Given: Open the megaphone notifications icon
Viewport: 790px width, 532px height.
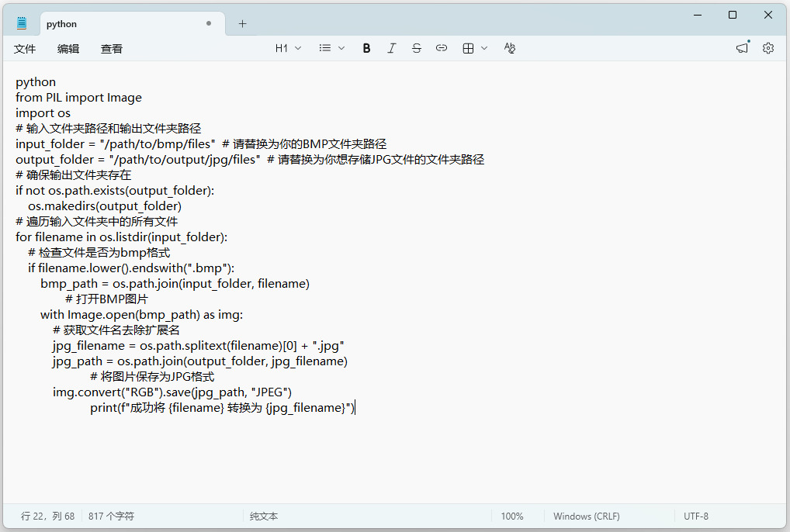Looking at the screenshot, I should [743, 48].
